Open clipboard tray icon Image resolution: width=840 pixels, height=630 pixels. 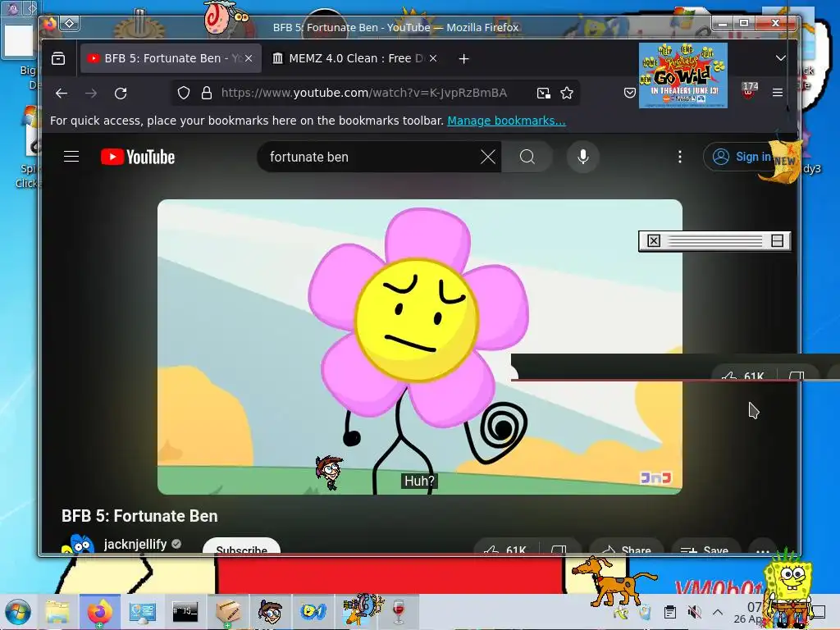(x=669, y=612)
